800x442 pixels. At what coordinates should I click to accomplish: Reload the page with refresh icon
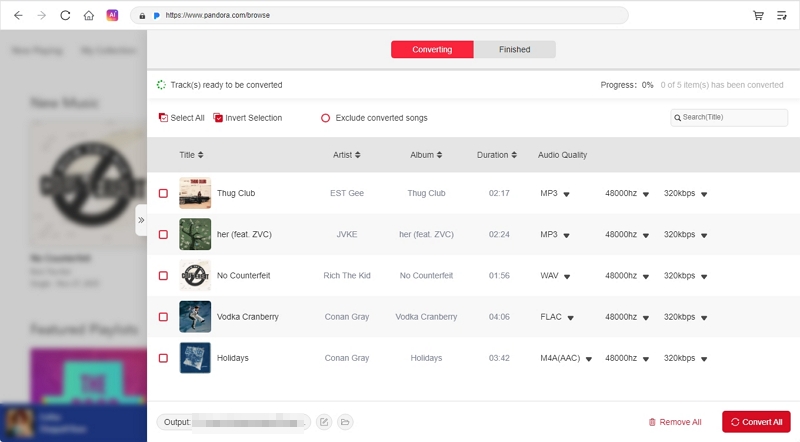[65, 15]
